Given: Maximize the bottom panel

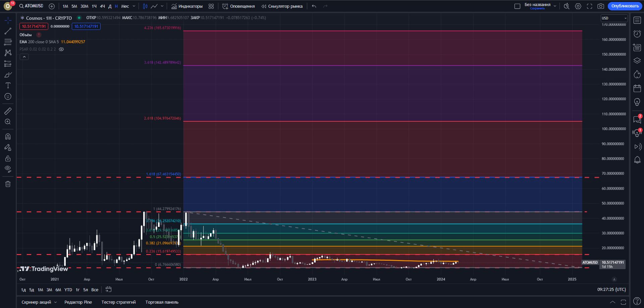Looking at the screenshot, I should tap(624, 302).
